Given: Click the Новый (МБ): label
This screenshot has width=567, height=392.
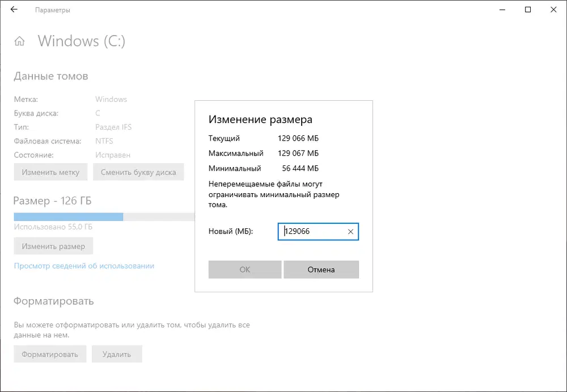Looking at the screenshot, I should point(231,231).
